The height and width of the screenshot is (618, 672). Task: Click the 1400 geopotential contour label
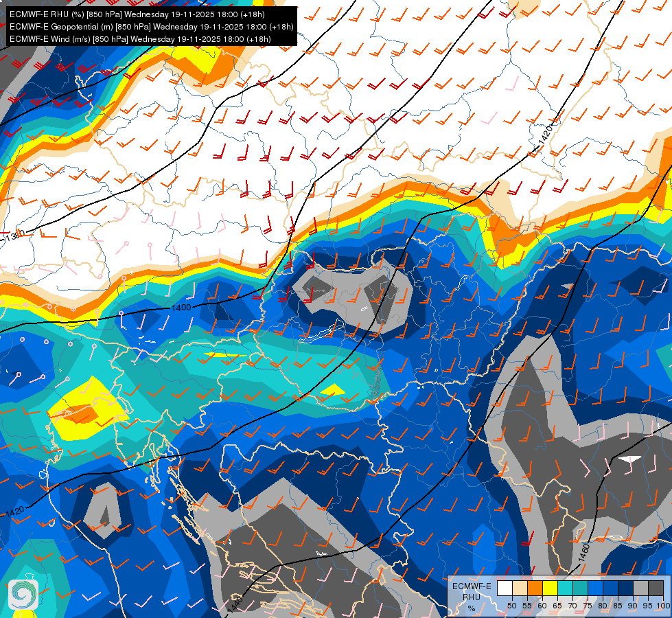coord(181,308)
